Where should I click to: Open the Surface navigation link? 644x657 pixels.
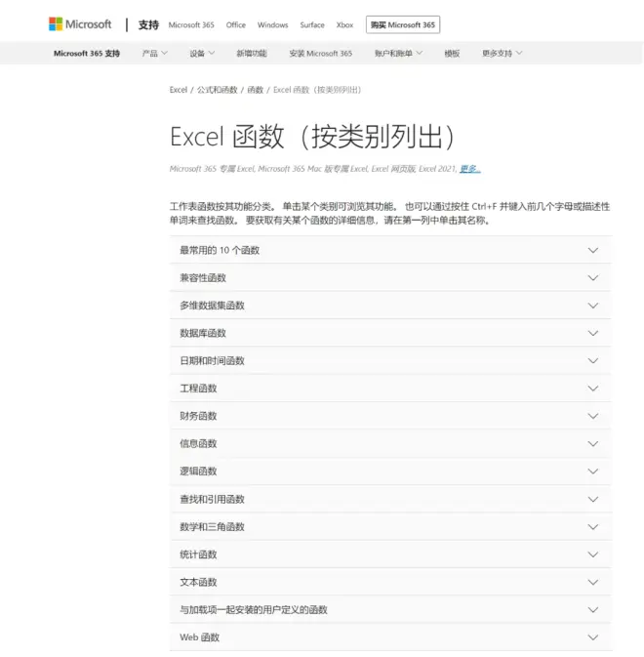[x=312, y=24]
